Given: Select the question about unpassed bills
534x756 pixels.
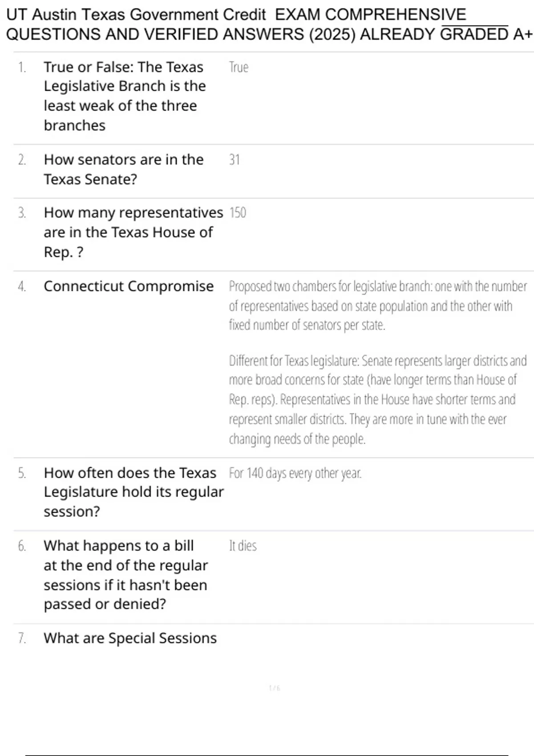Looking at the screenshot, I should click(125, 575).
